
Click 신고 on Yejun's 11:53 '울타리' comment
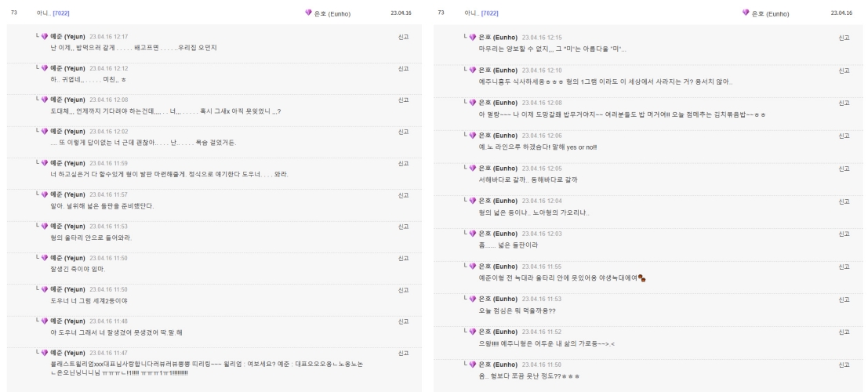(x=403, y=227)
